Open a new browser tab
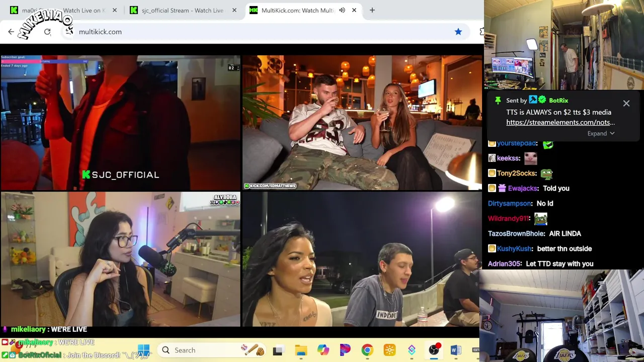The height and width of the screenshot is (362, 644). 372,10
